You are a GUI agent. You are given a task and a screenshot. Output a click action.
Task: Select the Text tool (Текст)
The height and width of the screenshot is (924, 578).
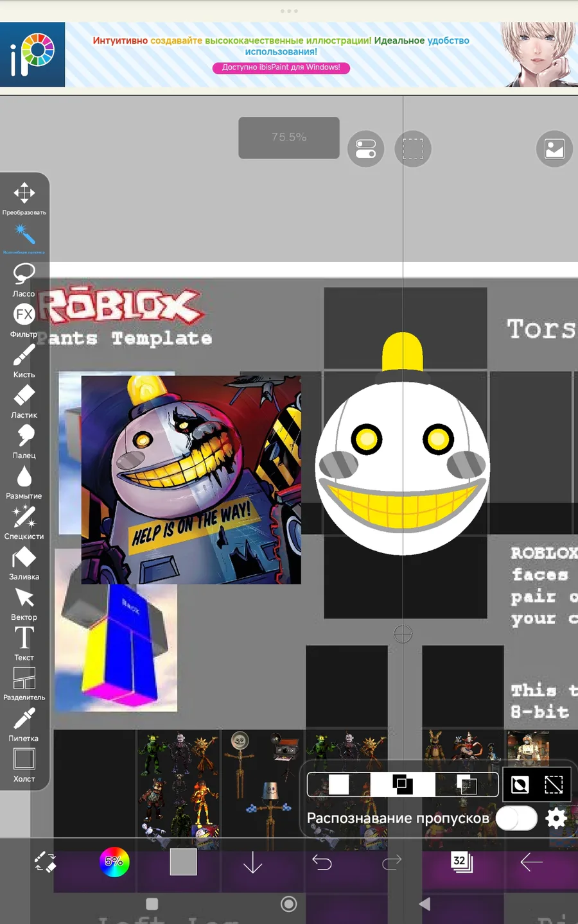(x=24, y=643)
